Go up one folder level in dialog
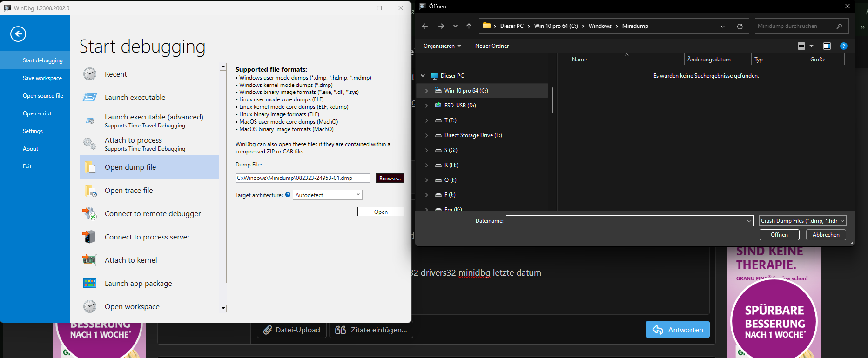This screenshot has height=358, width=868. coord(469,26)
